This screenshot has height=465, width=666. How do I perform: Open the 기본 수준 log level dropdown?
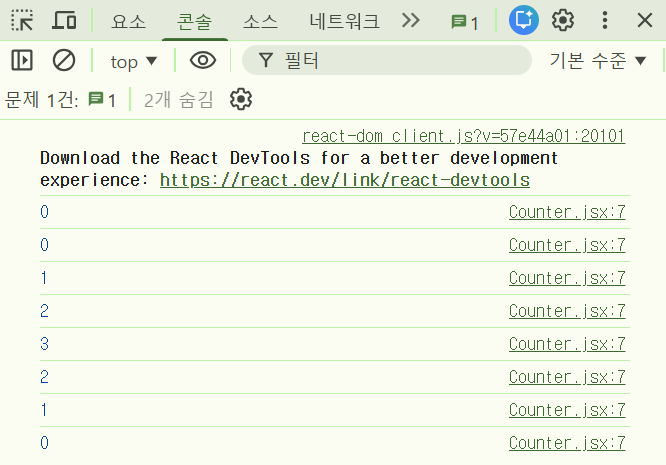coord(598,61)
